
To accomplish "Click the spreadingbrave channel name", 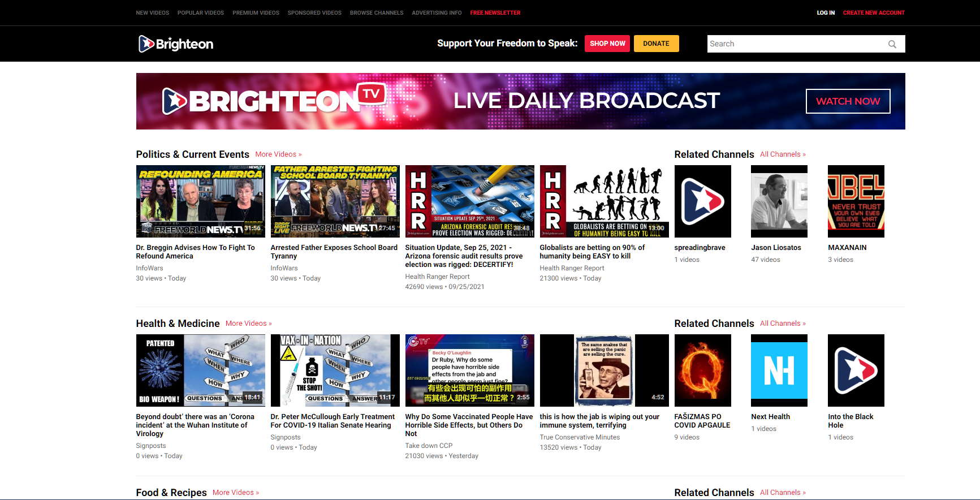I will 700,248.
